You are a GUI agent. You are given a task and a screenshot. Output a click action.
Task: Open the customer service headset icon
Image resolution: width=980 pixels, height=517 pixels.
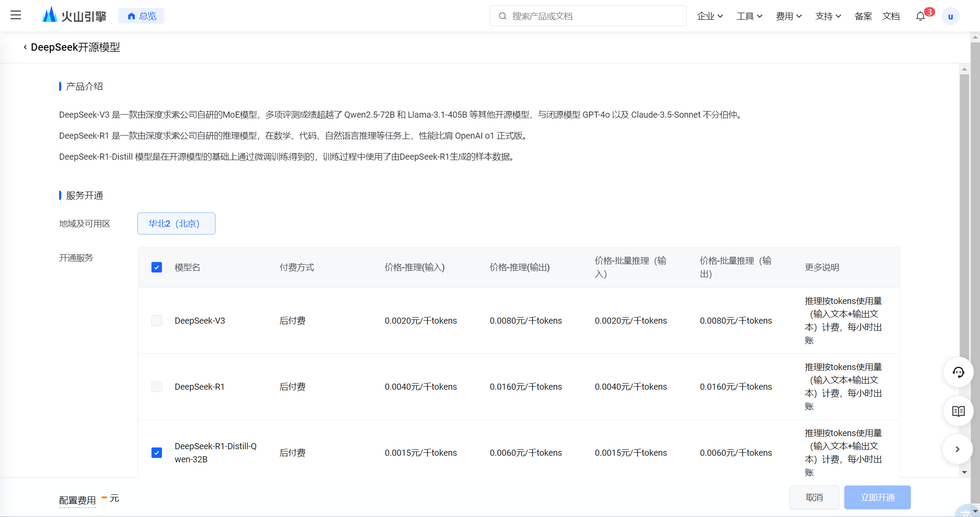pyautogui.click(x=958, y=372)
